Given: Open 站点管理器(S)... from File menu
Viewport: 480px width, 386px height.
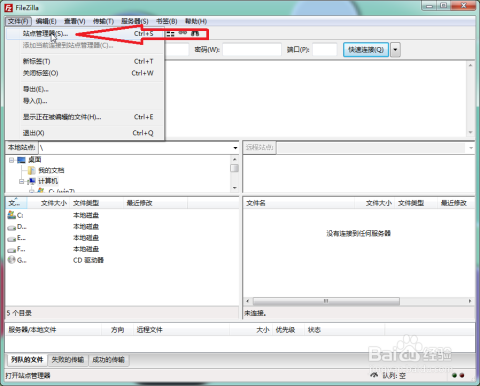Looking at the screenshot, I should pos(85,34).
